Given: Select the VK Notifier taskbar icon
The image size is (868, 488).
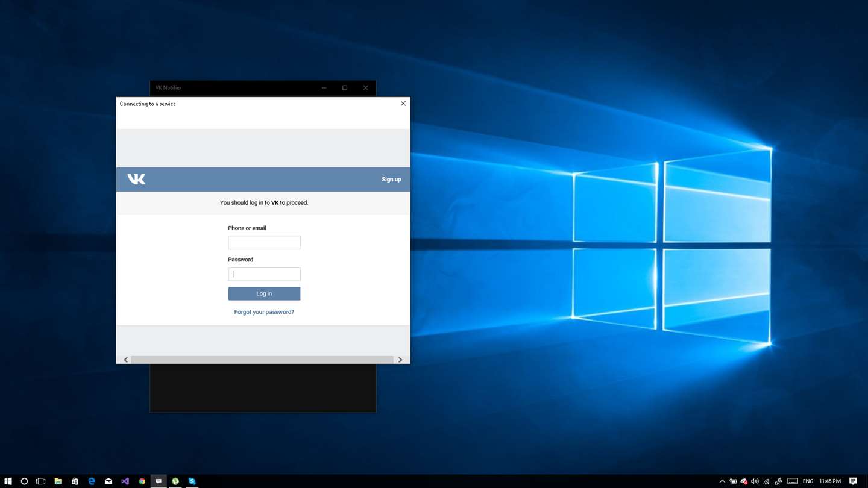Looking at the screenshot, I should point(159,481).
